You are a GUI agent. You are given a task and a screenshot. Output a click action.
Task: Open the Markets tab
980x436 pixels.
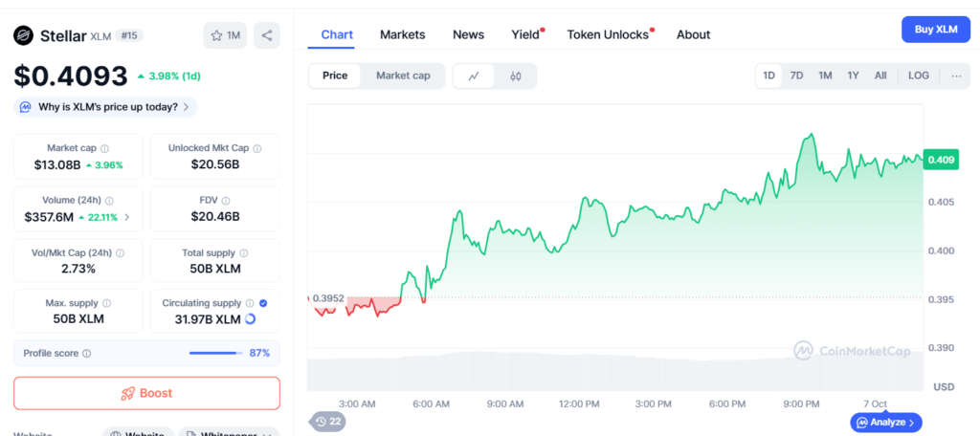pos(402,34)
